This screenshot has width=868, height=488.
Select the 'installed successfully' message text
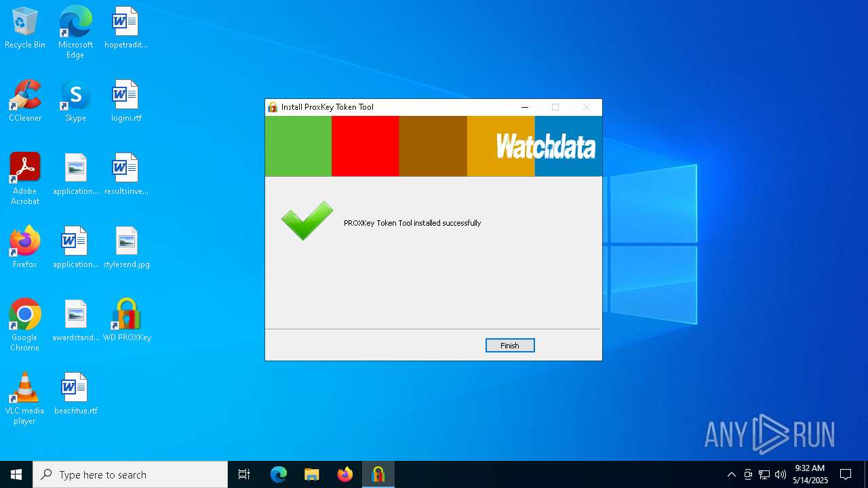[x=412, y=223]
